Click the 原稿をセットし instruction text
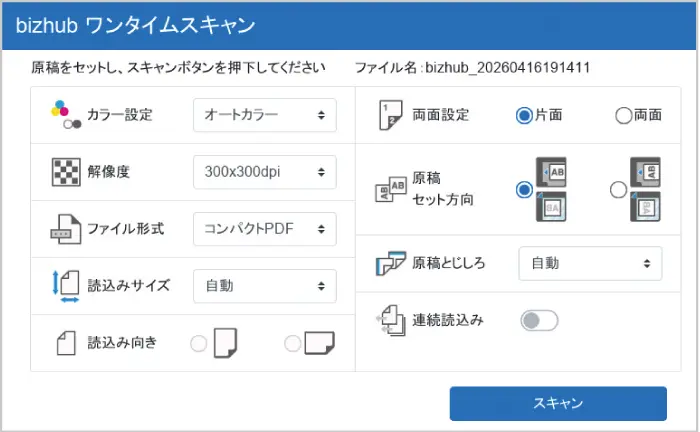 (178, 67)
